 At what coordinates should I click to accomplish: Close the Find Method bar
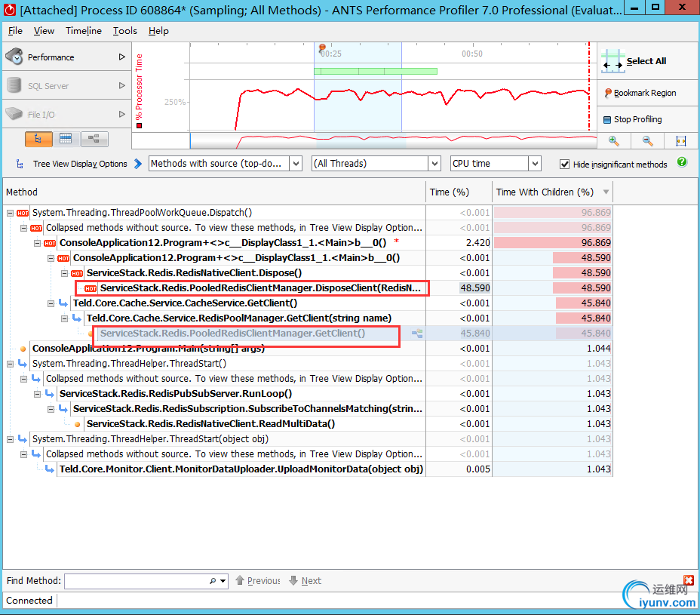coord(689,580)
